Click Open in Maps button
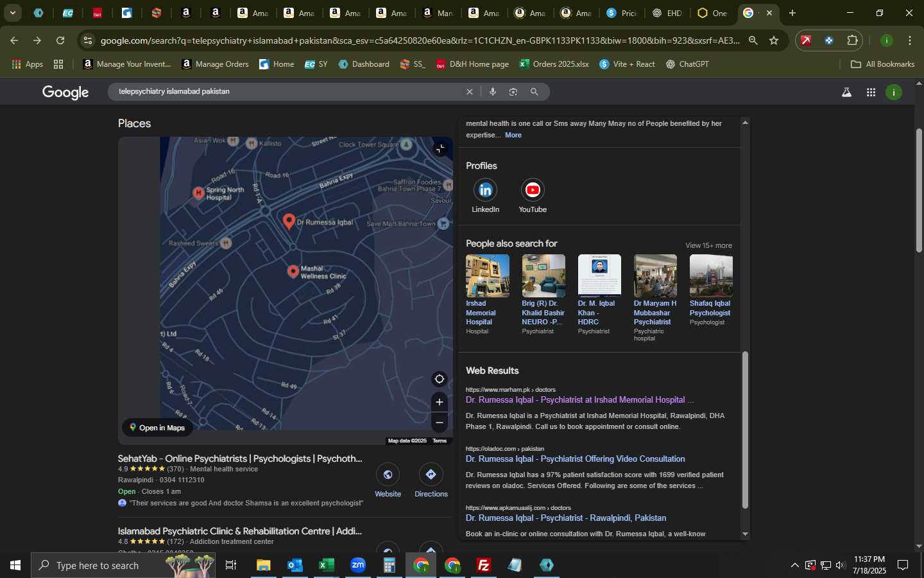924x578 pixels. click(157, 428)
